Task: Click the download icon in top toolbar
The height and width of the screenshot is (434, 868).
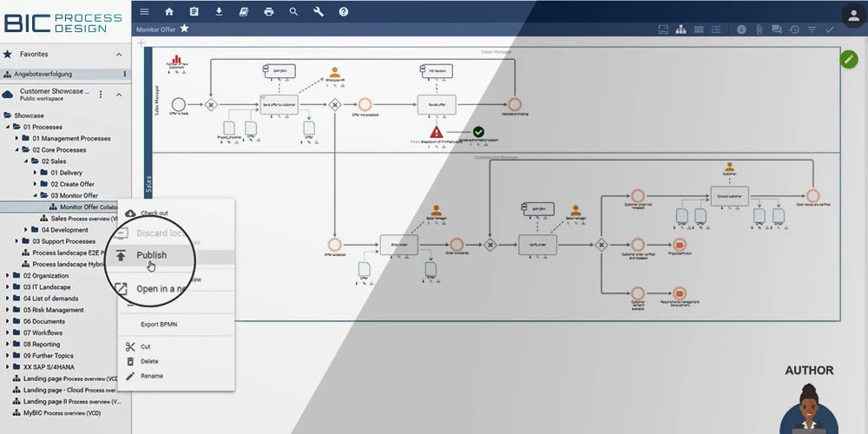Action: [219, 11]
